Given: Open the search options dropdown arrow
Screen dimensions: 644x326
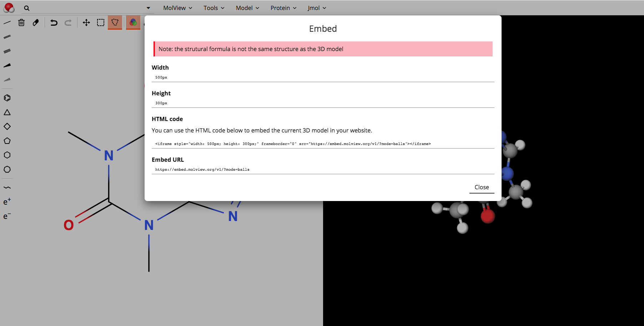Looking at the screenshot, I should pyautogui.click(x=148, y=8).
